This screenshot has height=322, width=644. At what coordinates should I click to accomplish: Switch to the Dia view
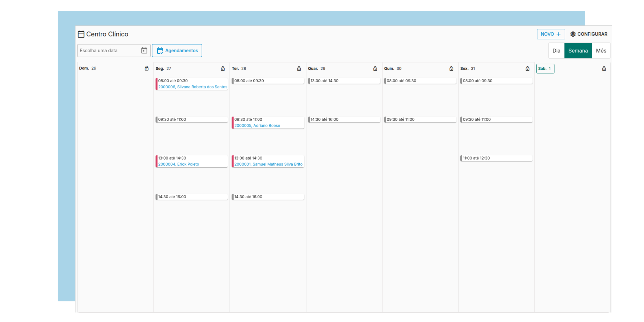(x=556, y=51)
